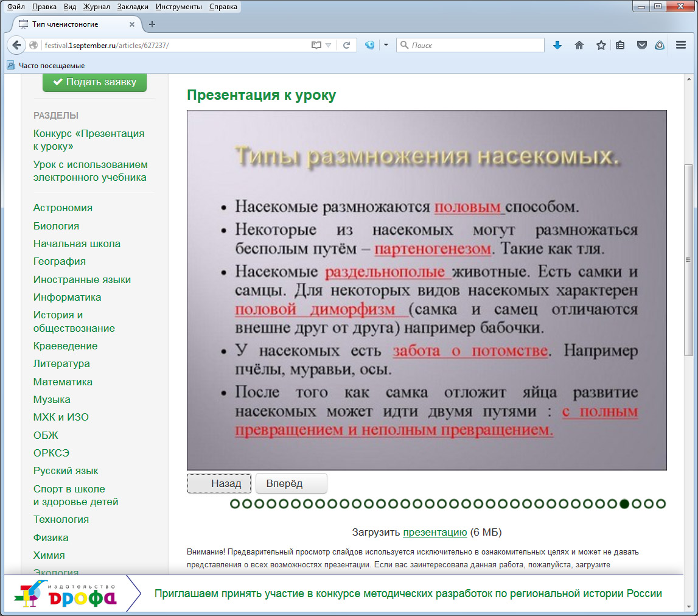Go to the browser home page icon

pyautogui.click(x=579, y=45)
